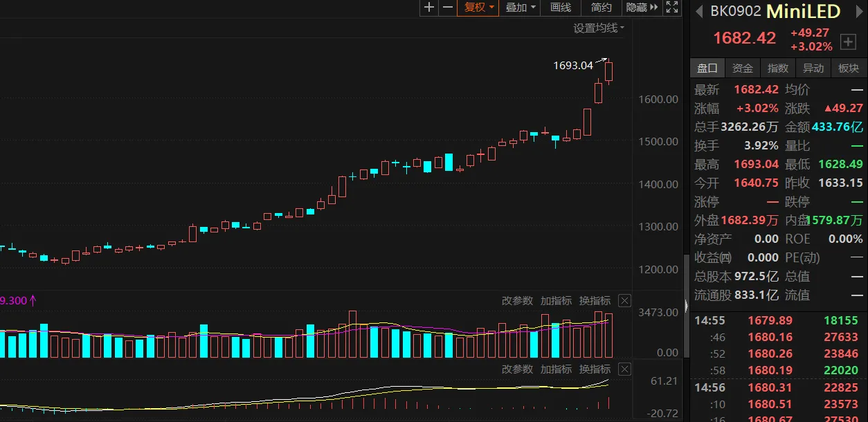The height and width of the screenshot is (422, 868).
Task: Activate the 画线 drawing tool
Action: click(x=561, y=8)
